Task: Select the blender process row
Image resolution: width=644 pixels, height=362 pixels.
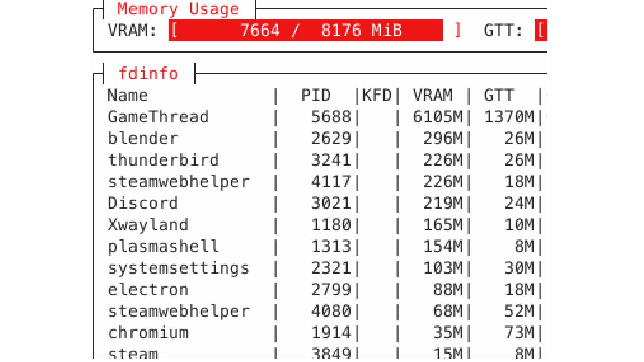Action: tap(143, 138)
